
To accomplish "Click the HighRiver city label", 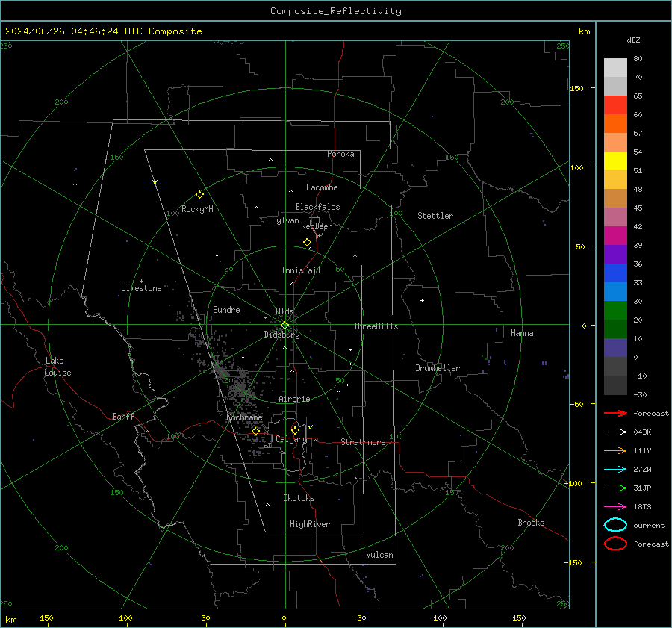I will [x=310, y=524].
